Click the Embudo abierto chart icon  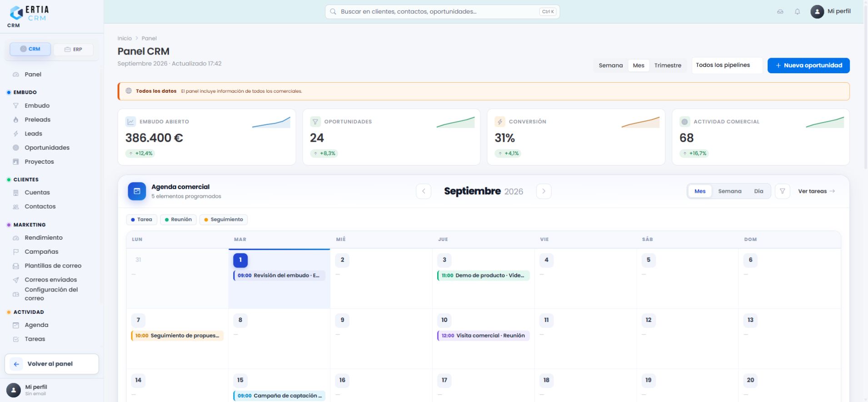[x=130, y=122]
